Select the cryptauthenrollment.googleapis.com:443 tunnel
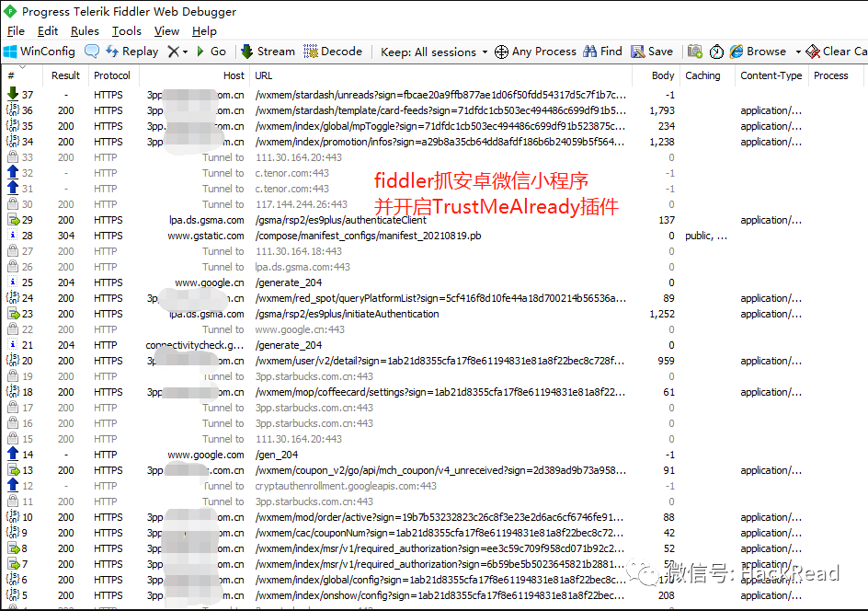This screenshot has height=611, width=868. click(346, 486)
